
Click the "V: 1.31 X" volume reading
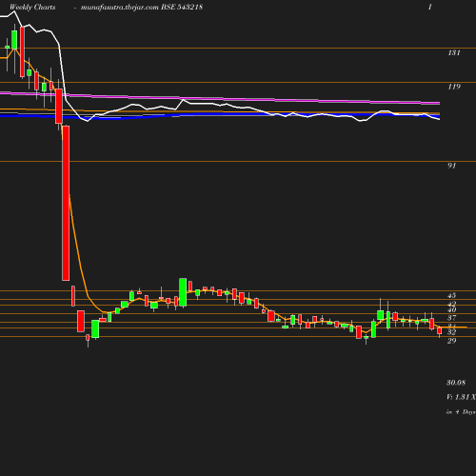tap(461, 397)
